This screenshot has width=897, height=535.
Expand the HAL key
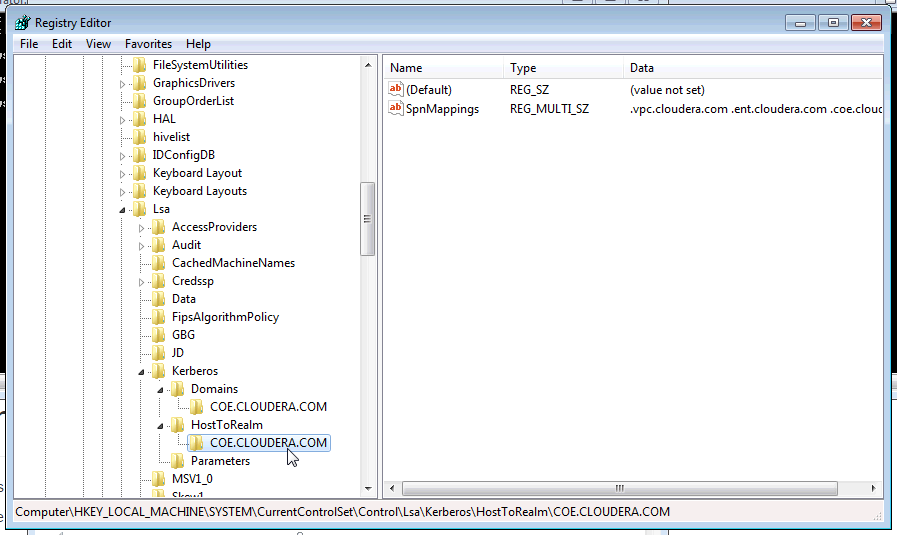(122, 120)
